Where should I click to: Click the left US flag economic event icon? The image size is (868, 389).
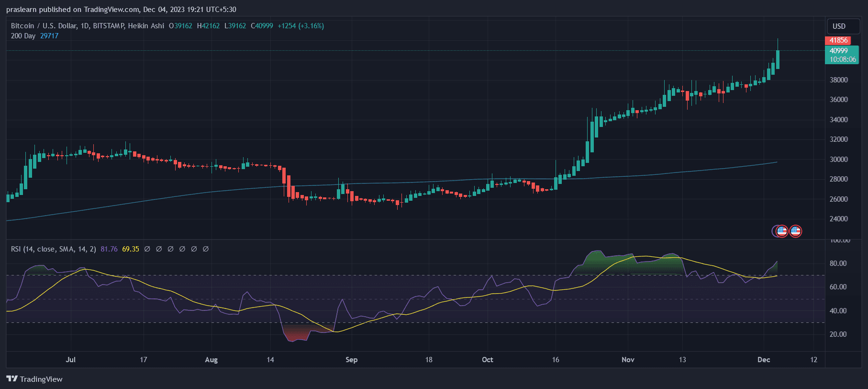[x=781, y=231]
